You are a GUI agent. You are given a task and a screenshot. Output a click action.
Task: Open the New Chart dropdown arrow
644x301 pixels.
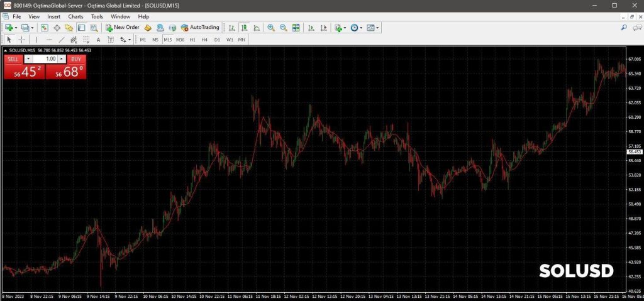pyautogui.click(x=16, y=28)
